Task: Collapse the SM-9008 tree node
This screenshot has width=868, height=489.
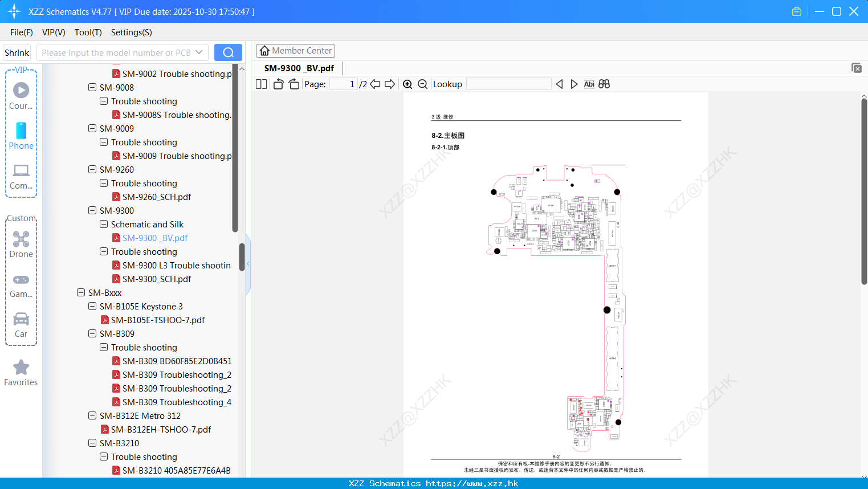Action: click(92, 87)
